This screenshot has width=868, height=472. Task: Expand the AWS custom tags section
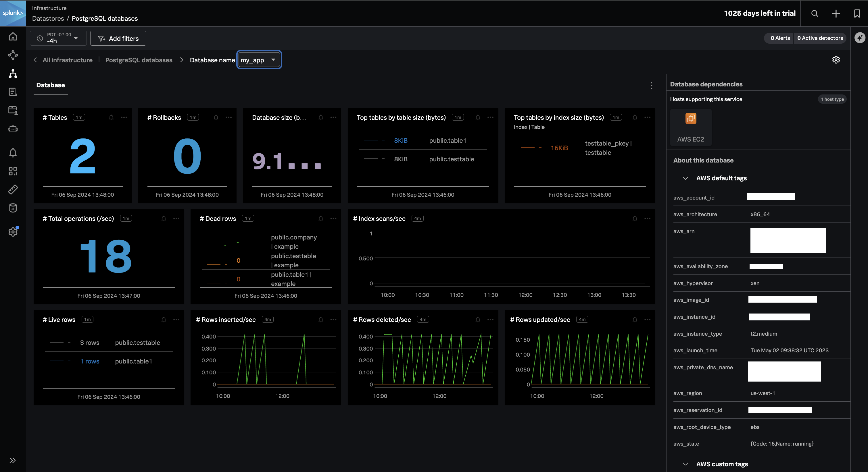click(685, 464)
